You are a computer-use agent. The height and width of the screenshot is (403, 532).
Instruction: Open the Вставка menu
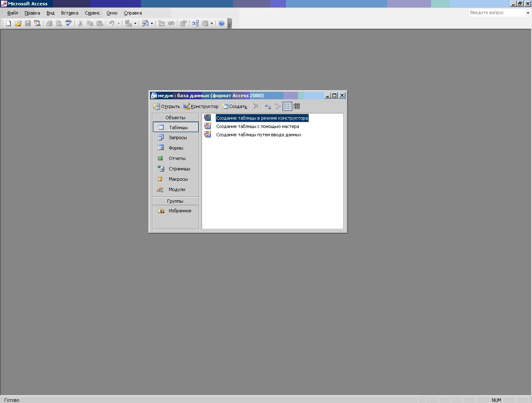tap(70, 13)
